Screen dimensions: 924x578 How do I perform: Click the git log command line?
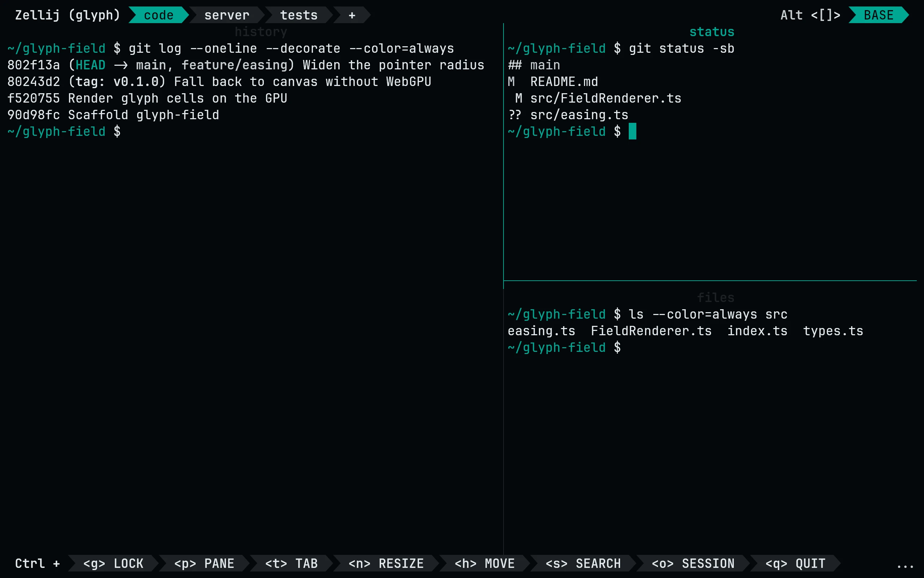pos(291,48)
